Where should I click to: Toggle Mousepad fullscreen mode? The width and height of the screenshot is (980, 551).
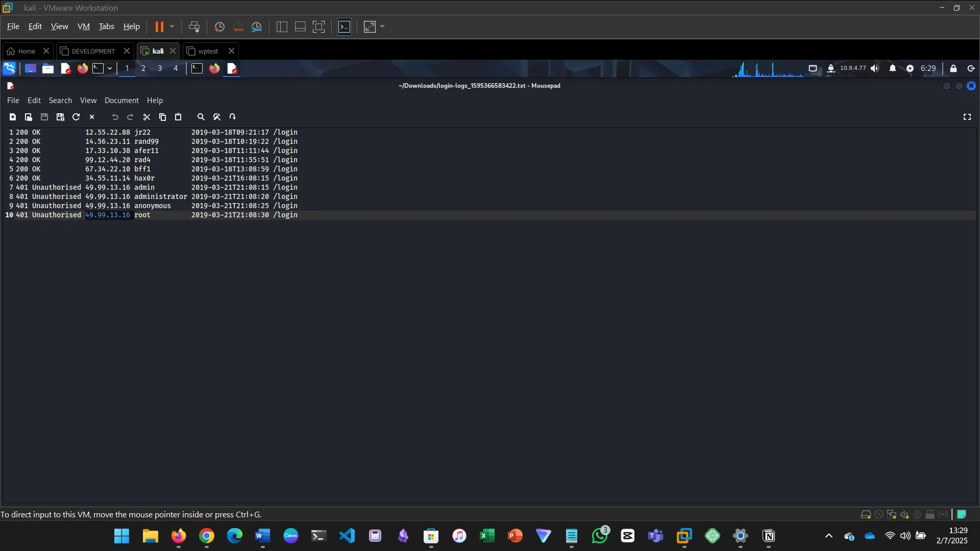point(966,117)
